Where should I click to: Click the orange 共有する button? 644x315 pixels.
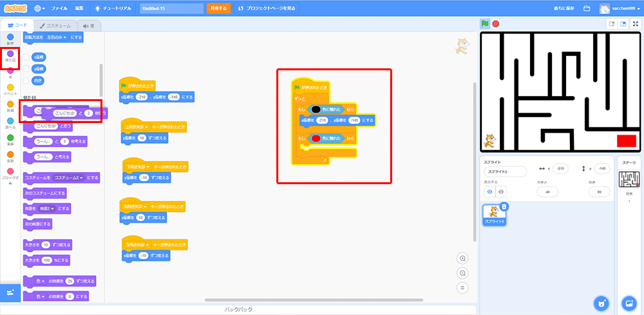click(x=218, y=8)
